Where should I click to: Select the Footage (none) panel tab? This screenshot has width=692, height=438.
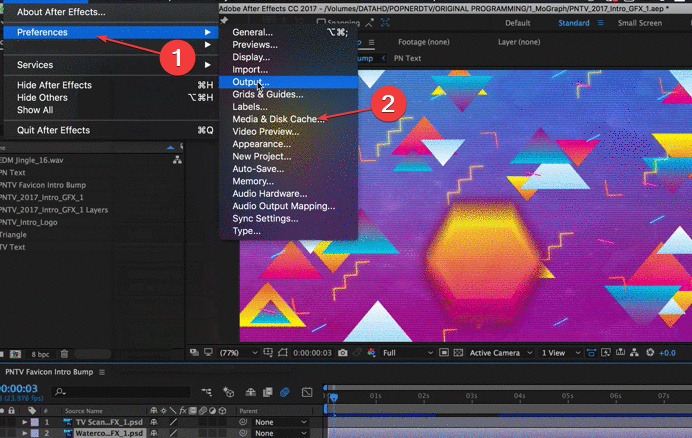click(x=424, y=42)
